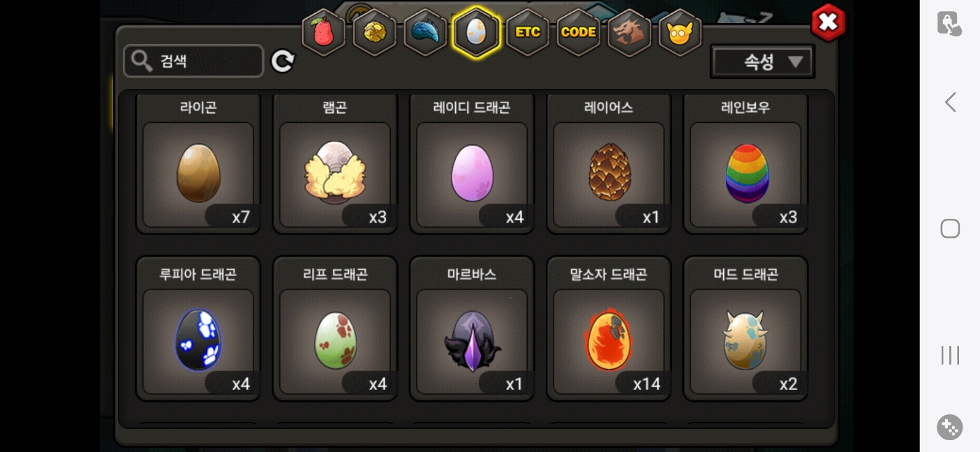Open the red fruit food category tab
Viewport: 980px width, 452px height.
(324, 32)
